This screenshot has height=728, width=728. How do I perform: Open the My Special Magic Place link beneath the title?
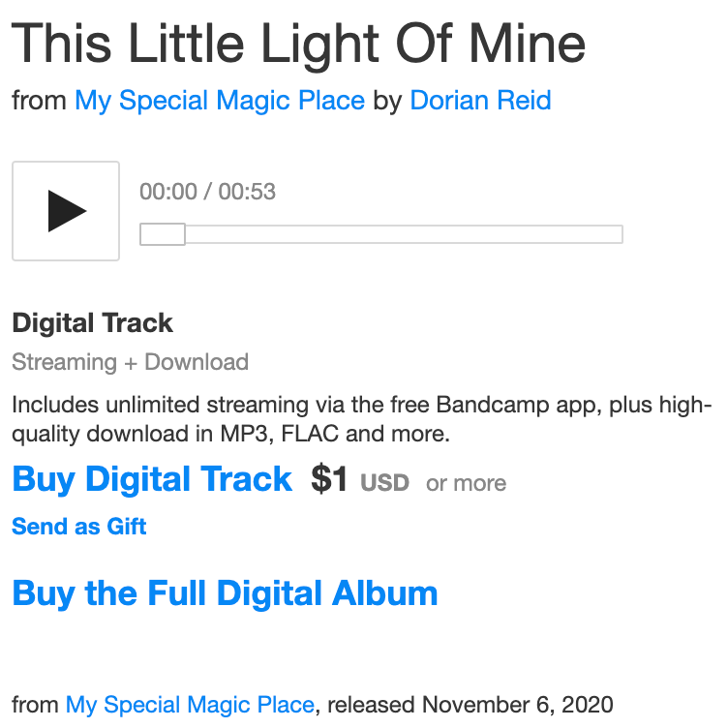[220, 101]
